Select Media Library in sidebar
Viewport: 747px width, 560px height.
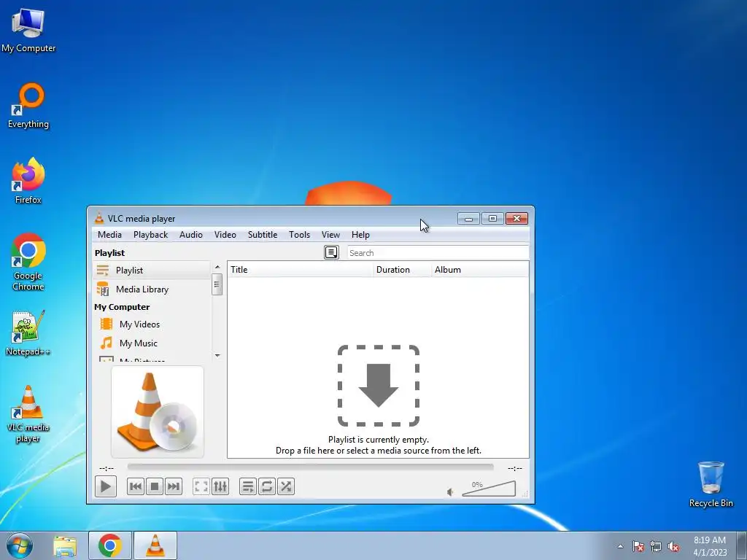[152, 289]
